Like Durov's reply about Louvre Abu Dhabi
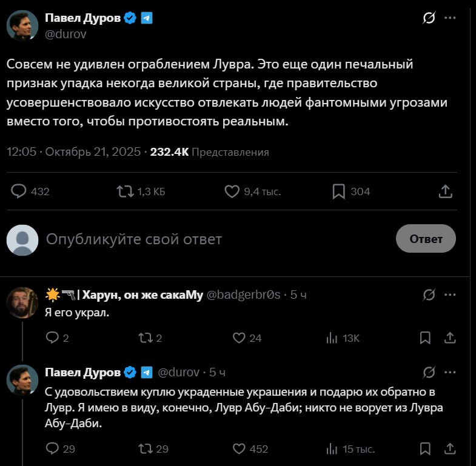Viewport: 476px width, 466px height. (x=240, y=449)
